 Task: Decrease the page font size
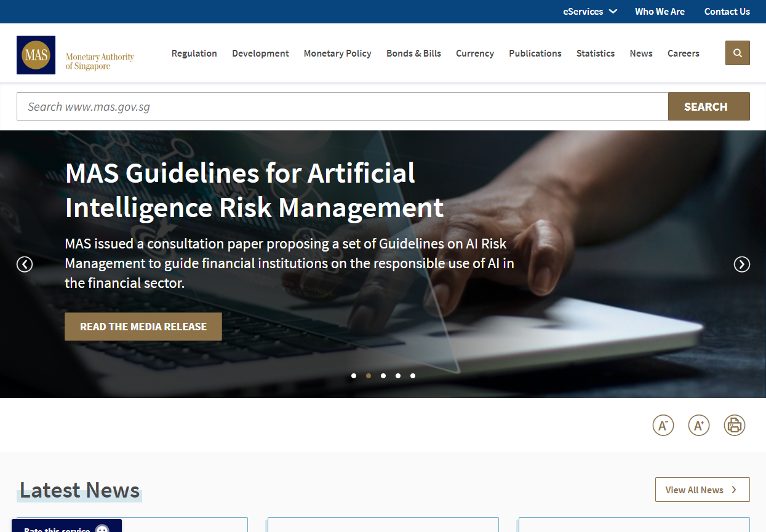tap(663, 425)
